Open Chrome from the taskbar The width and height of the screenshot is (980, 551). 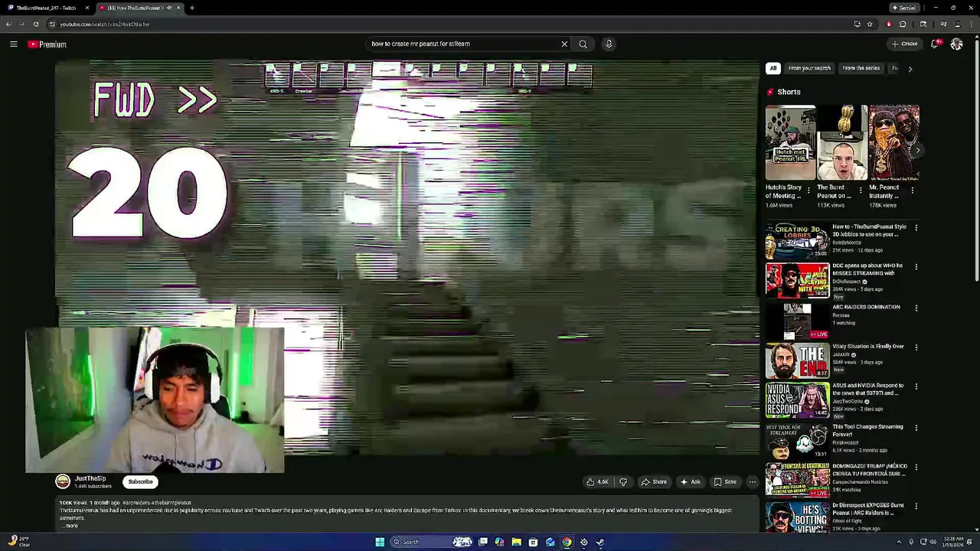pyautogui.click(x=567, y=542)
